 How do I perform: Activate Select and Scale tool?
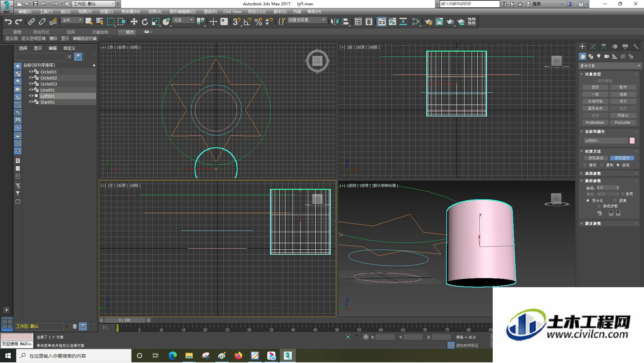155,22
